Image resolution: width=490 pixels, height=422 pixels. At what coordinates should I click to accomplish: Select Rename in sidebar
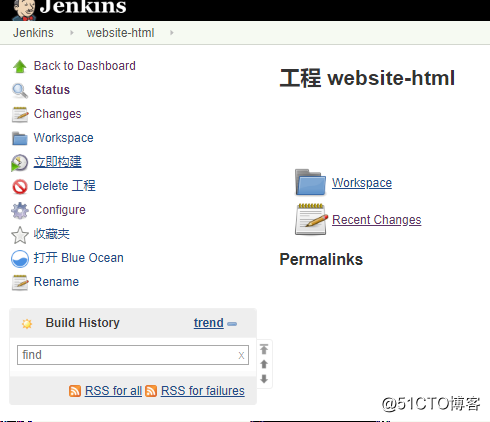56,282
